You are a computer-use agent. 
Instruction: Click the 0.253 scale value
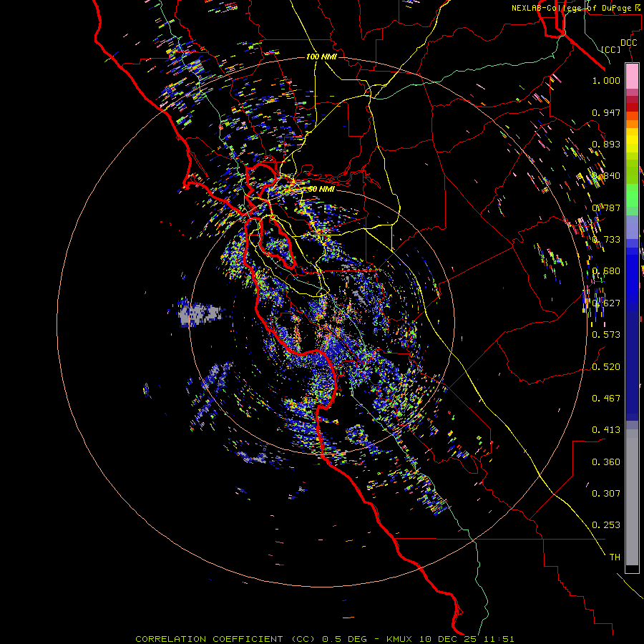click(606, 525)
